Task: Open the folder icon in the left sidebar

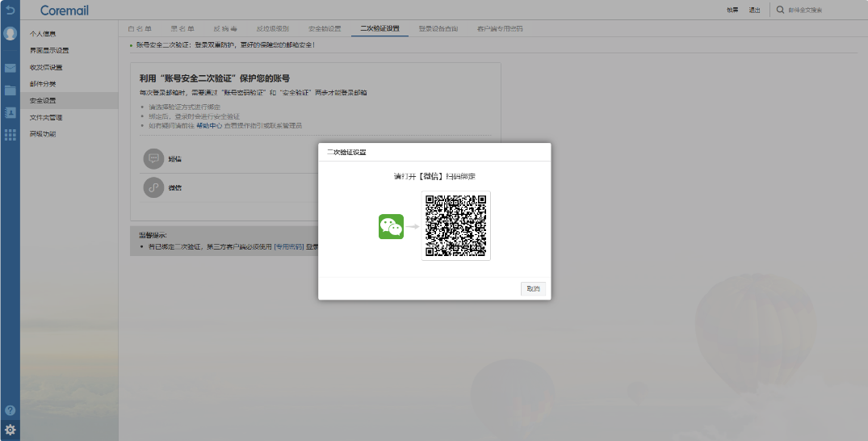Action: 10,90
